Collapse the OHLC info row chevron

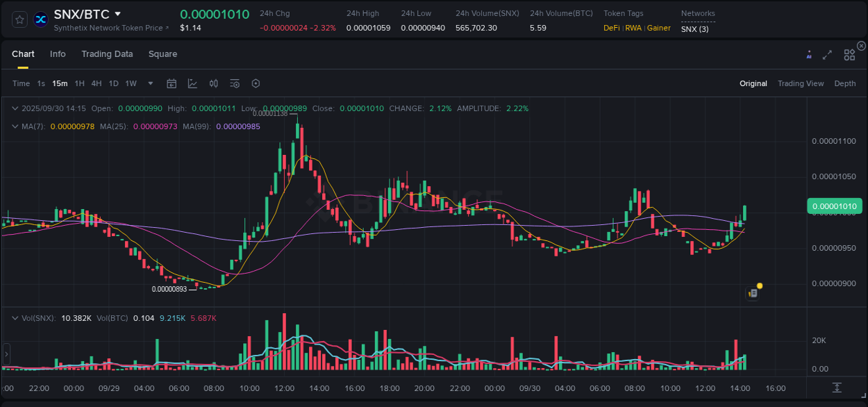[x=15, y=108]
